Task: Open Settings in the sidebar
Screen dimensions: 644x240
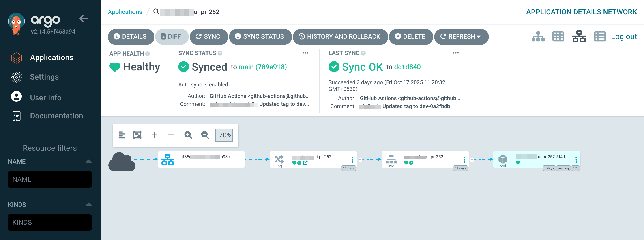Action: 44,77
